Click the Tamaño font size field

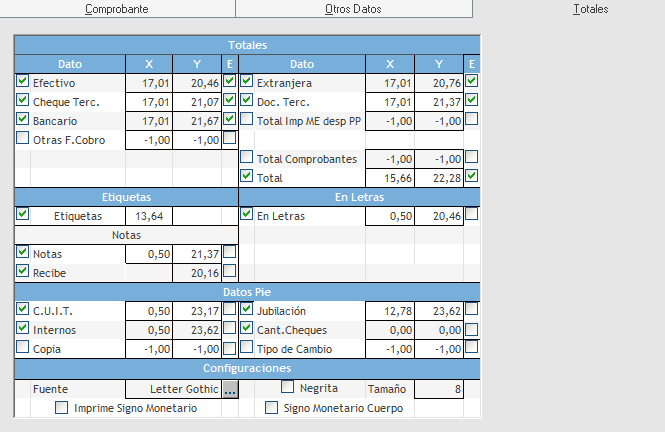pyautogui.click(x=439, y=389)
